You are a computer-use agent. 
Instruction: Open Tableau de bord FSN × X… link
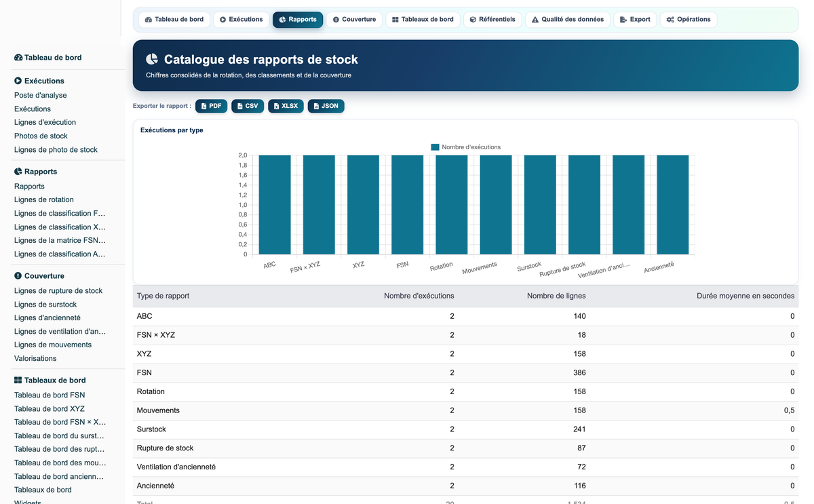60,423
